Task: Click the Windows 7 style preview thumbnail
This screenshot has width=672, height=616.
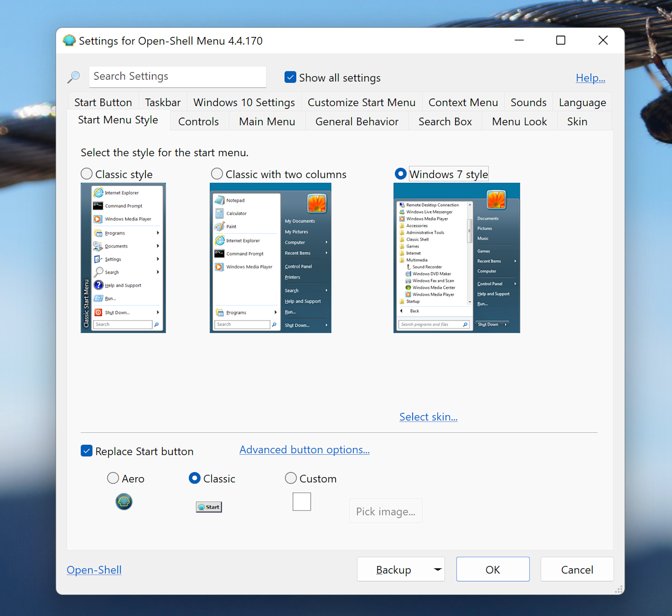Action: (457, 258)
